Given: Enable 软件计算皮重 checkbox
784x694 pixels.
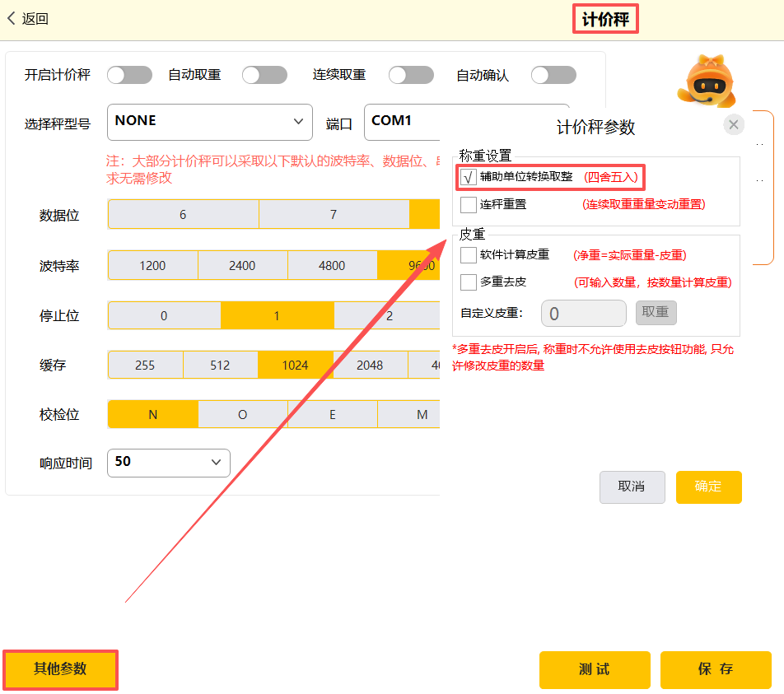Looking at the screenshot, I should click(469, 255).
